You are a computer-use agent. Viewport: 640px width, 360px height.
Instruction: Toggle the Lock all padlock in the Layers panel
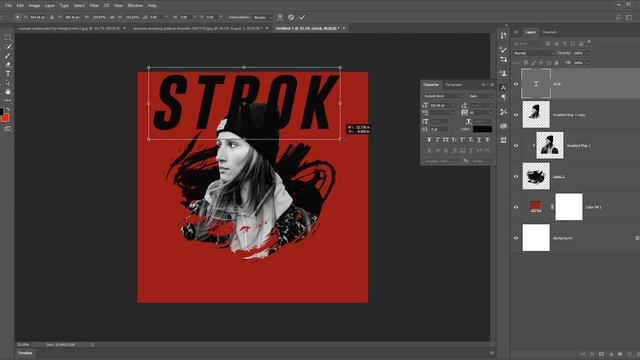556,63
